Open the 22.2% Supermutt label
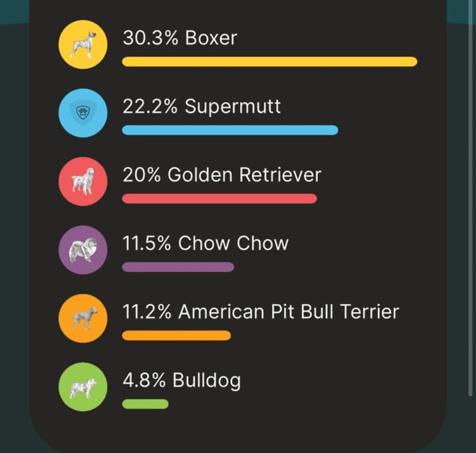The width and height of the screenshot is (476, 453). (201, 106)
